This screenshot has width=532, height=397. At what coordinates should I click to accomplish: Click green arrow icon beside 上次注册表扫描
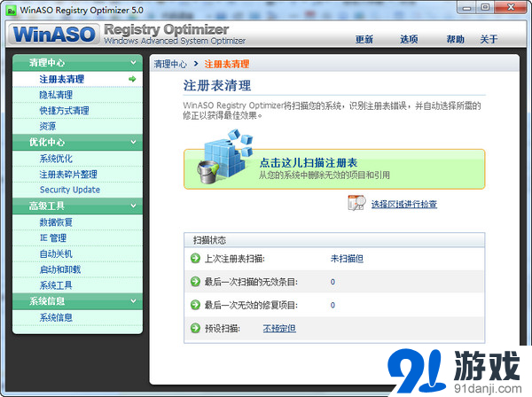[195, 259]
